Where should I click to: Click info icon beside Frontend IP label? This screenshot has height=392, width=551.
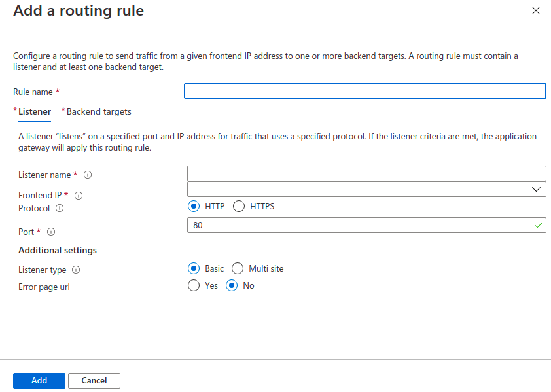coord(79,196)
